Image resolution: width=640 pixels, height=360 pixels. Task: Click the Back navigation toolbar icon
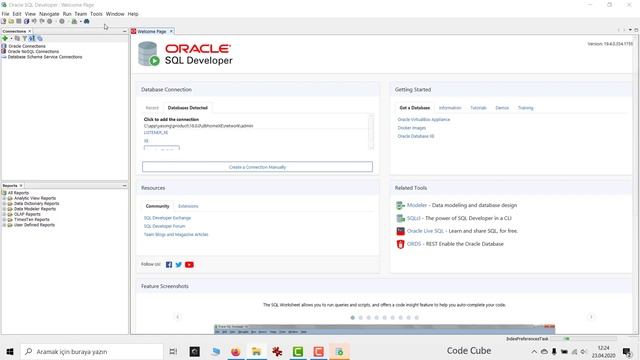49,21
